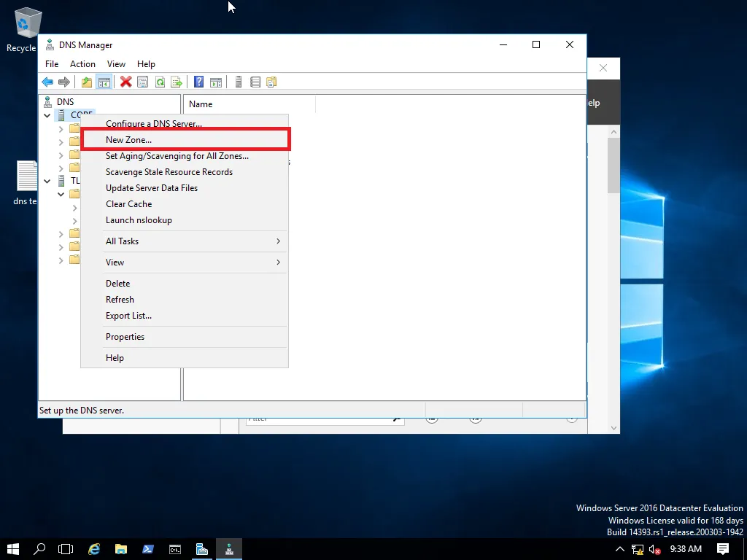The image size is (747, 560).
Task: Select the DNS root tree node
Action: [65, 102]
